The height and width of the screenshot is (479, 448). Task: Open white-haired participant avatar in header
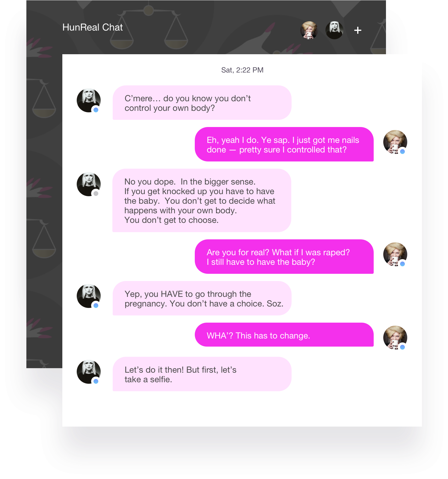click(334, 30)
